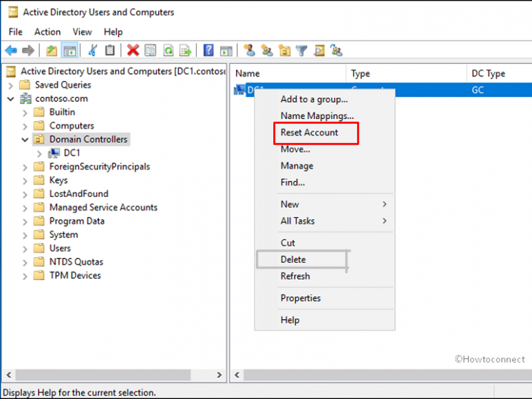
Task: Click the Saved Queries folder icon
Action: (25, 85)
